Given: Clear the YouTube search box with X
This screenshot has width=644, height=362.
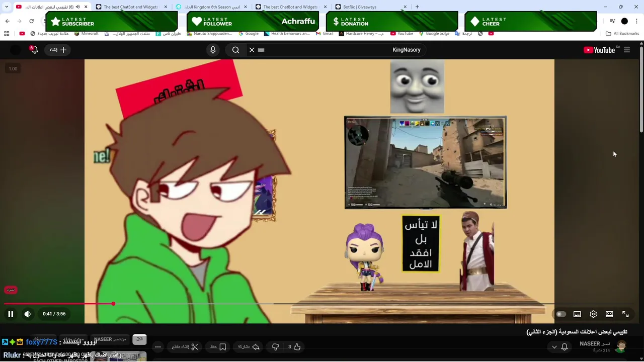Looking at the screenshot, I should [x=252, y=50].
